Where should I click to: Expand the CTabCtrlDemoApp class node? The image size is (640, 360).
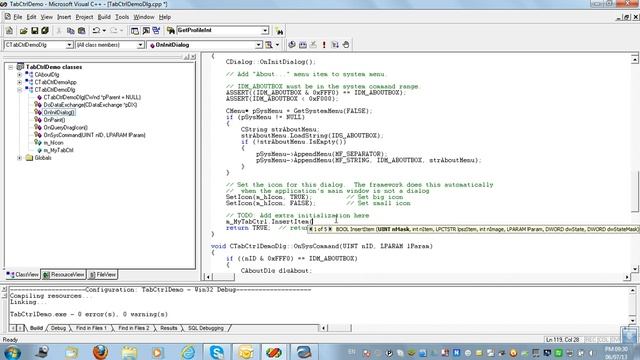[x=19, y=82]
